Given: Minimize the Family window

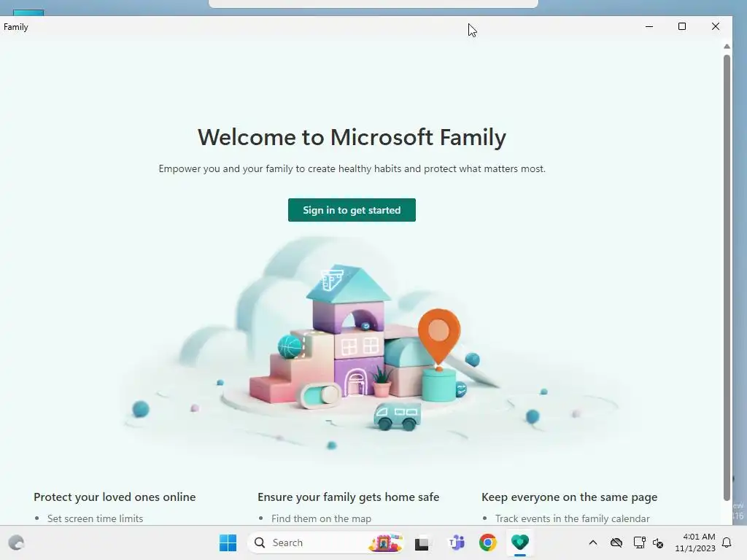Looking at the screenshot, I should click(x=649, y=27).
